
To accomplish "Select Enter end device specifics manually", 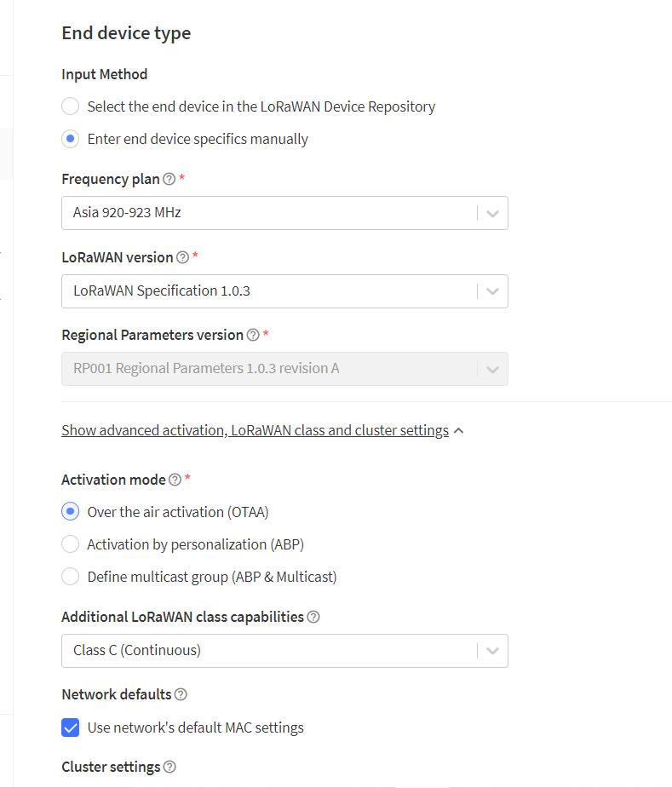I will pos(71,139).
